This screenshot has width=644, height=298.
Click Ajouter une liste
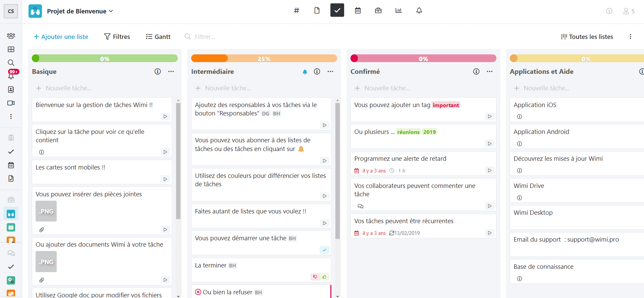[61, 37]
